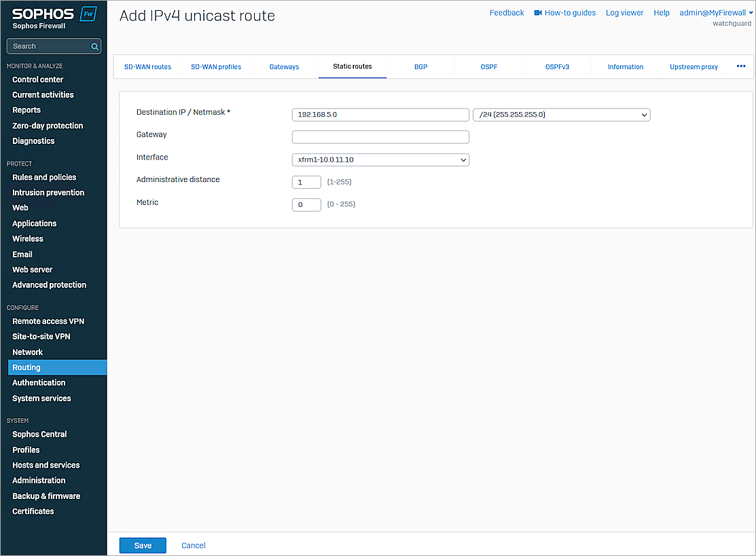Image resolution: width=756 pixels, height=556 pixels.
Task: Click the Administrative distance value field
Action: [306, 181]
